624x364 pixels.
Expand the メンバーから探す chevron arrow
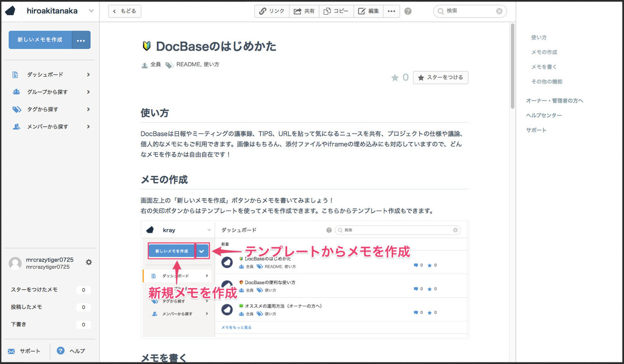[89, 127]
